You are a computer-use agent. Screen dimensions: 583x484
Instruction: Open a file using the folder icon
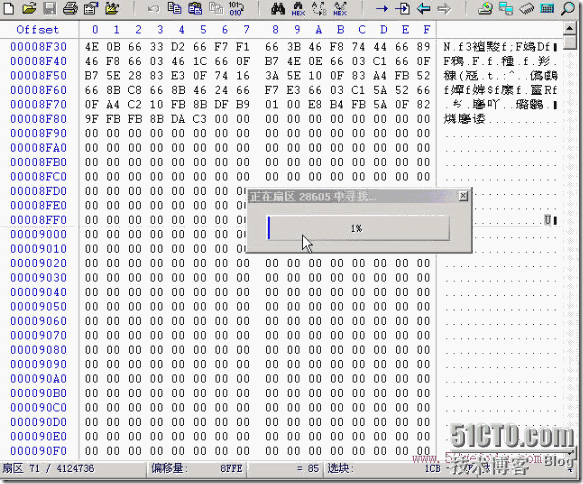click(x=29, y=8)
